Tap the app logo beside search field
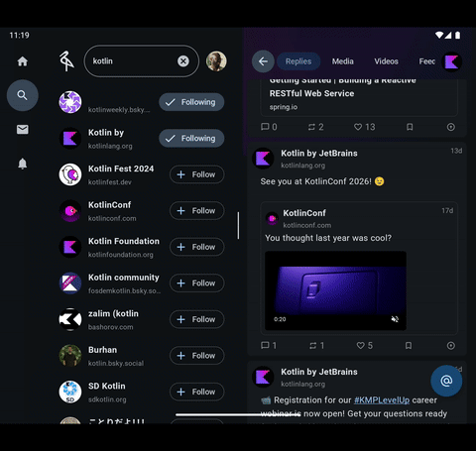 66,61
